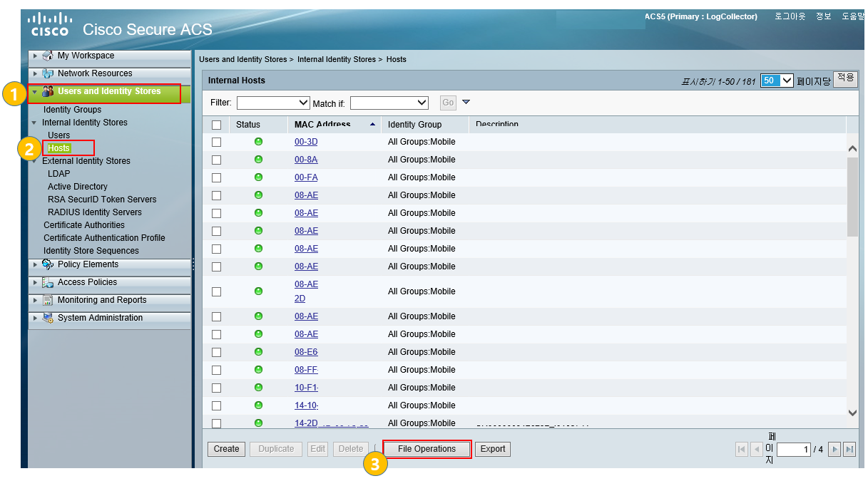Click the page number input field
Viewport: 868px width, 481px height.
[x=794, y=450]
